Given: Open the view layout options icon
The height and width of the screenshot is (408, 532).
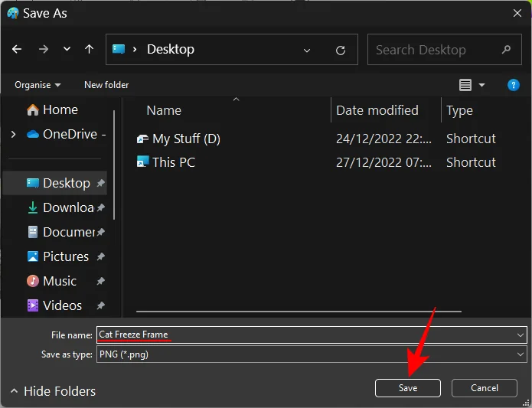Looking at the screenshot, I should (465, 85).
